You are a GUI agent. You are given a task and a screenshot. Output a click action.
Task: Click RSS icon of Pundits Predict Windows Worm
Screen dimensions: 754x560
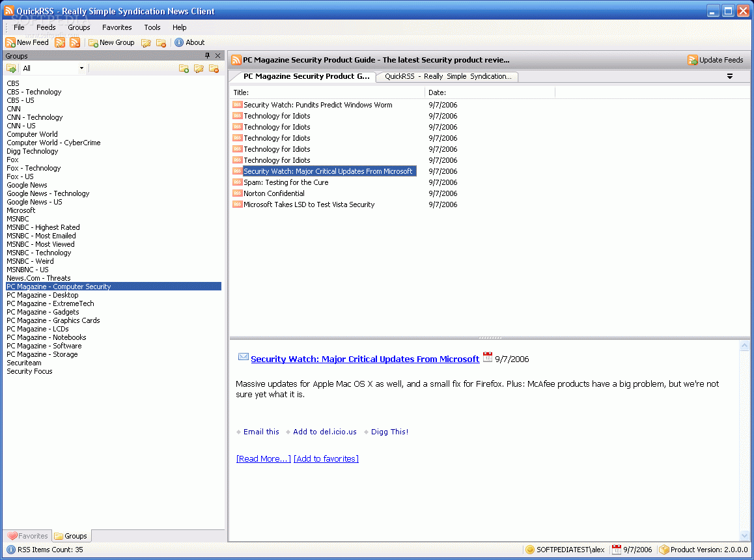tap(237, 104)
